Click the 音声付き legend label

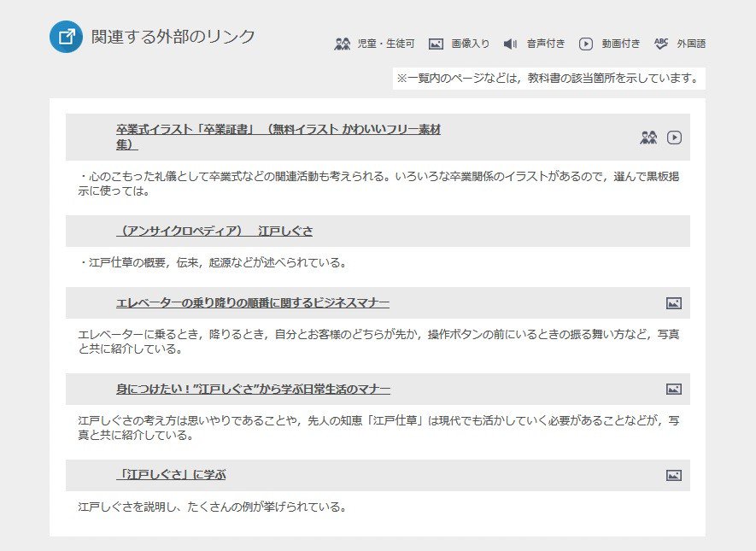pyautogui.click(x=546, y=44)
